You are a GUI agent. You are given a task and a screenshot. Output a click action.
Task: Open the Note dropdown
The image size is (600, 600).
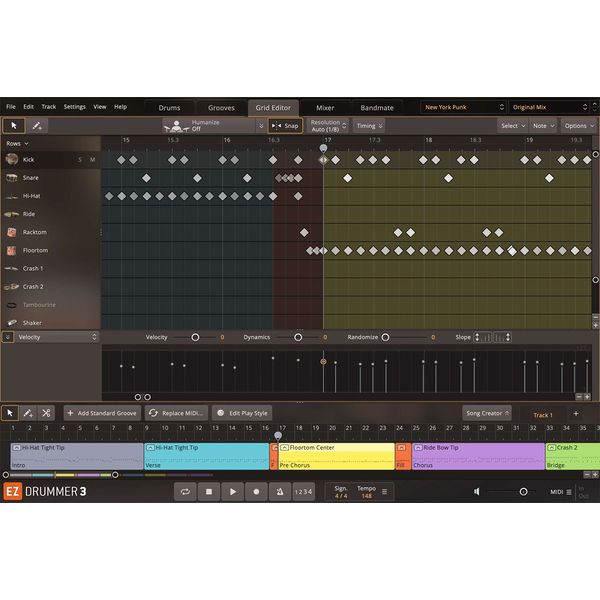coord(543,126)
